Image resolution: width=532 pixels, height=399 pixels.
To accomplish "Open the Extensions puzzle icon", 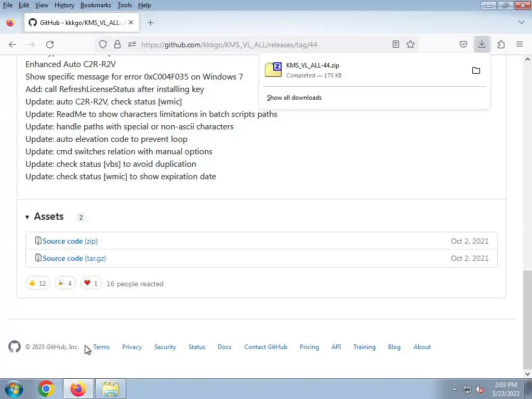I will pyautogui.click(x=501, y=45).
